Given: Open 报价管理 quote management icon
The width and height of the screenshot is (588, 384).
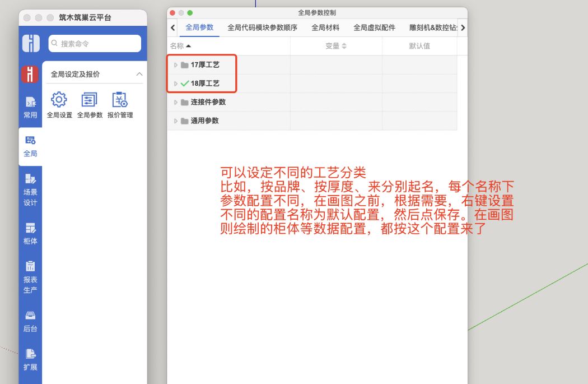Looking at the screenshot, I should [119, 102].
